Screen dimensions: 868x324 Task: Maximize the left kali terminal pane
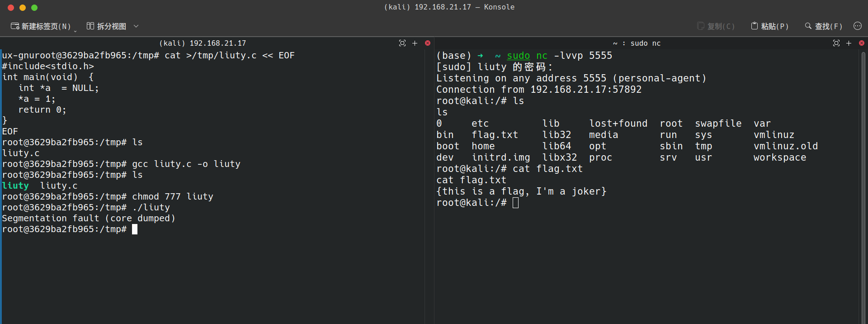point(402,43)
